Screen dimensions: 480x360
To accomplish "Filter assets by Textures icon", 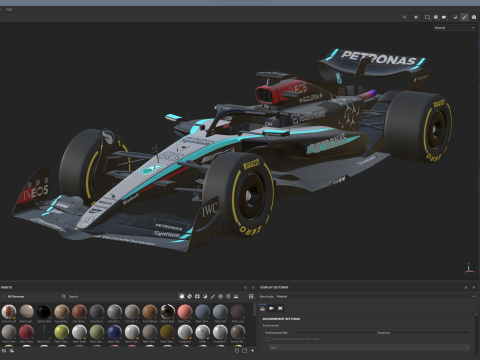I will click(228, 296).
